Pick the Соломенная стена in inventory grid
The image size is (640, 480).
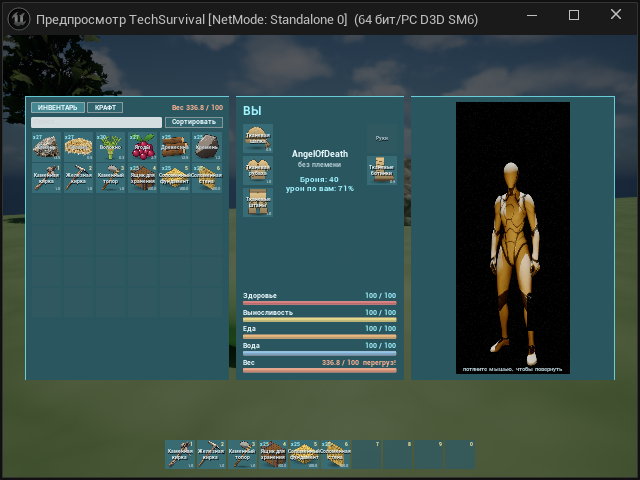click(x=207, y=178)
